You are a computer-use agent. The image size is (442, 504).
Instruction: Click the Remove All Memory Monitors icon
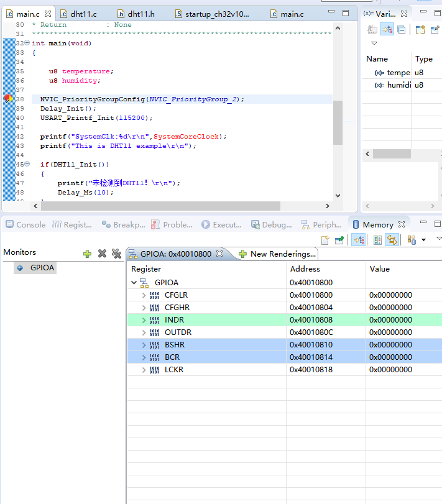coord(116,254)
